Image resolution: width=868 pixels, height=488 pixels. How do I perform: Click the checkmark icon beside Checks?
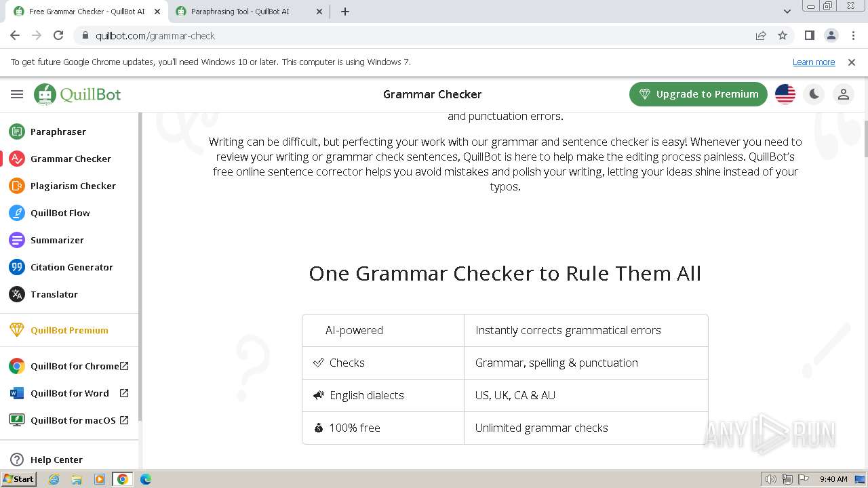coord(319,363)
